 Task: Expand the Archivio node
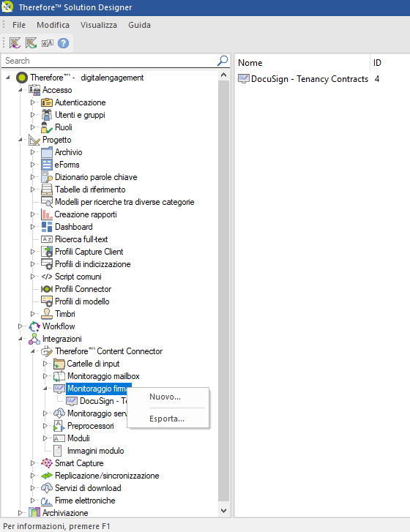tap(33, 152)
